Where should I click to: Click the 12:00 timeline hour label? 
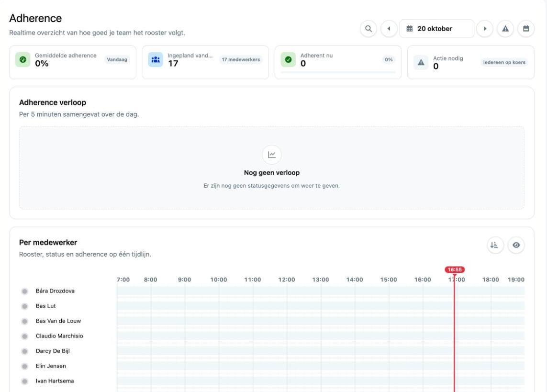[286, 280]
